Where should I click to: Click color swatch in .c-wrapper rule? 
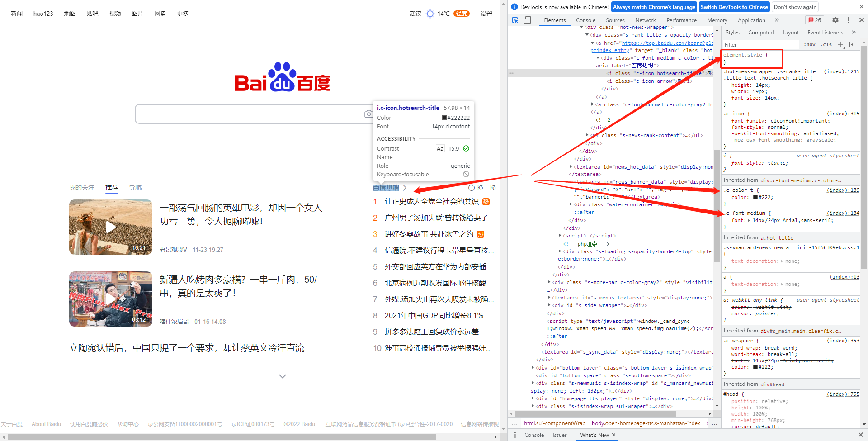tap(755, 367)
